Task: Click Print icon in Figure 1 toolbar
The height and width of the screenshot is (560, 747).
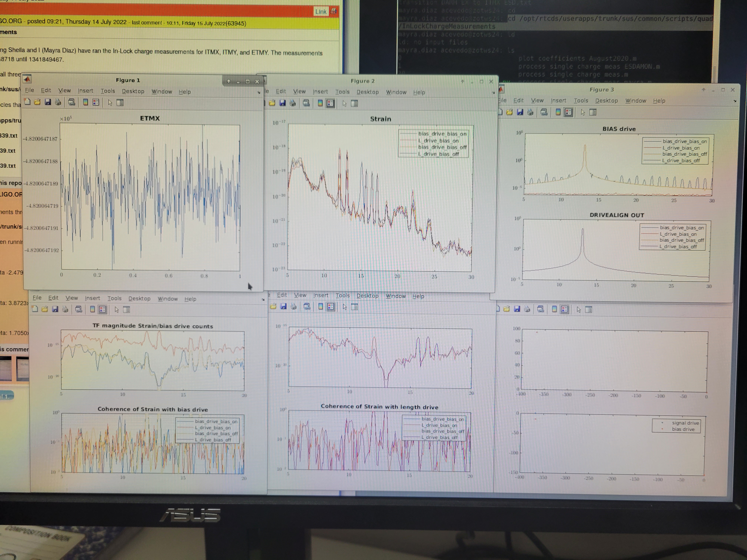Action: 58,102
